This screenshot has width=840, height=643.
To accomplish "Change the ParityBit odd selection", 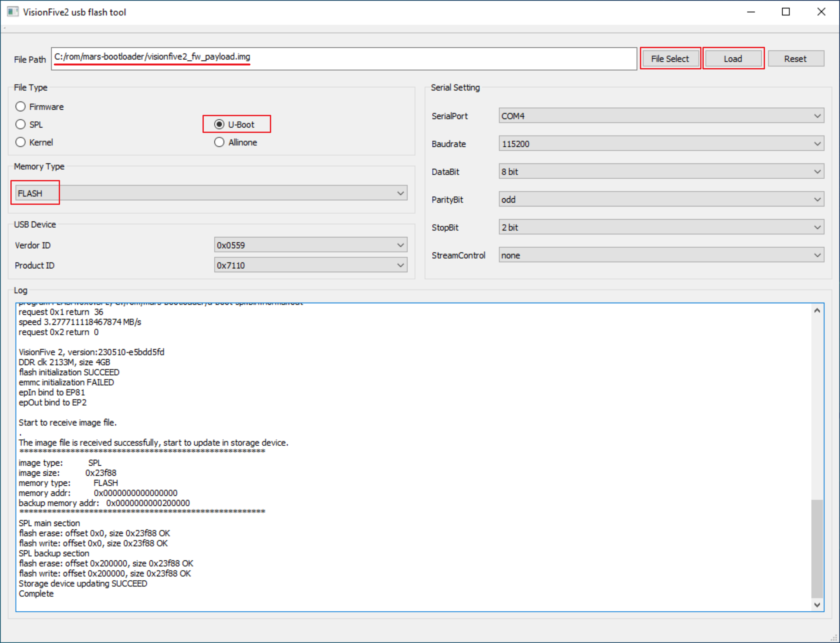I will click(661, 199).
